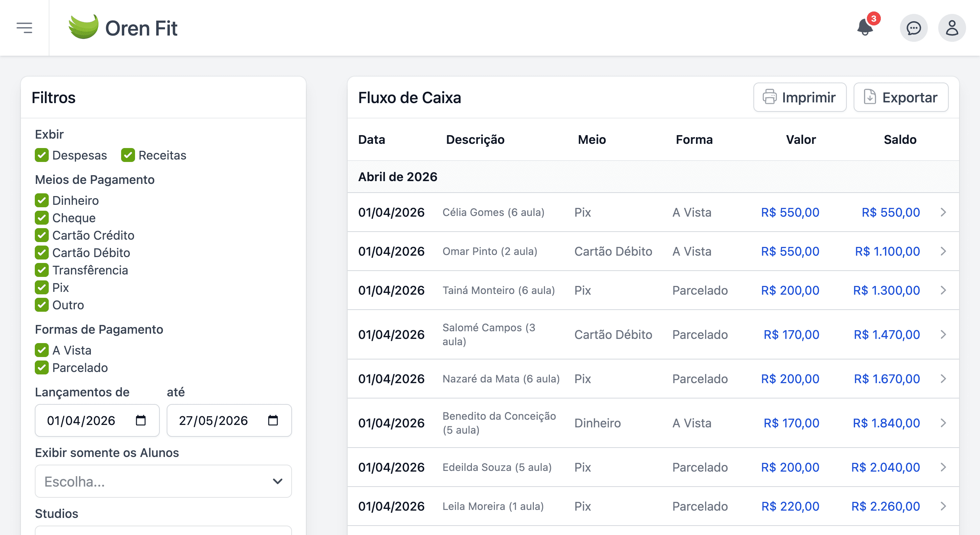
Task: Click the Oren Fit green logo
Action: 83,28
